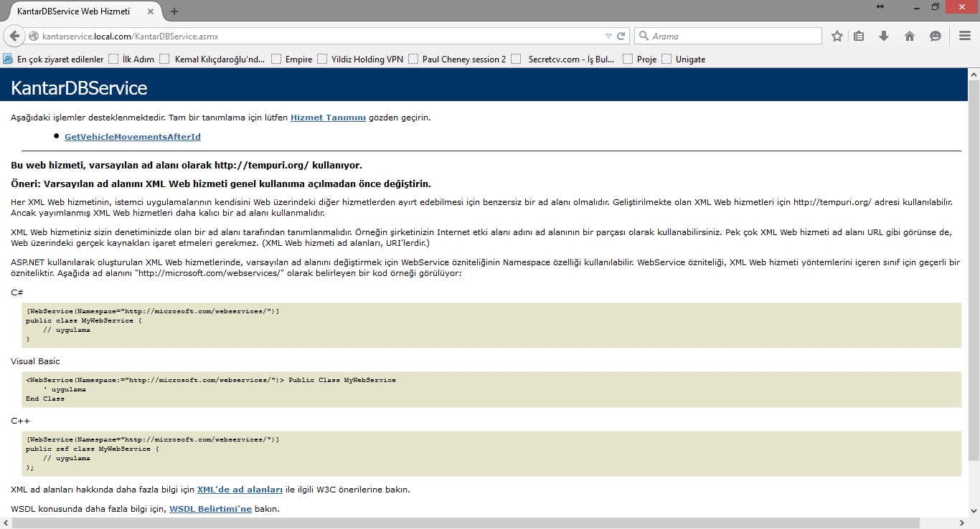Open the Unigate bookmark
Screen dimensions: 980x529
(x=684, y=59)
